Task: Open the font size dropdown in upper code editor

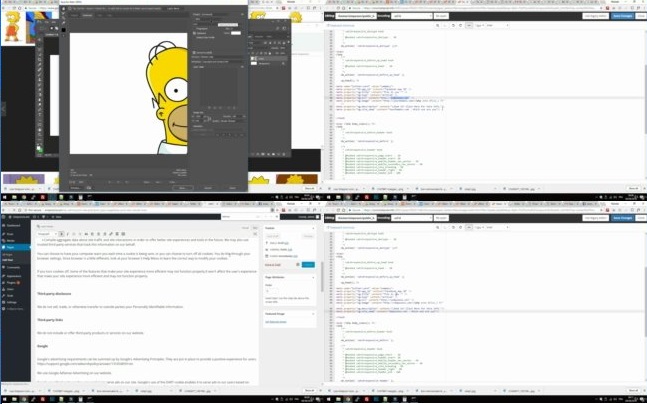Action: [479, 26]
